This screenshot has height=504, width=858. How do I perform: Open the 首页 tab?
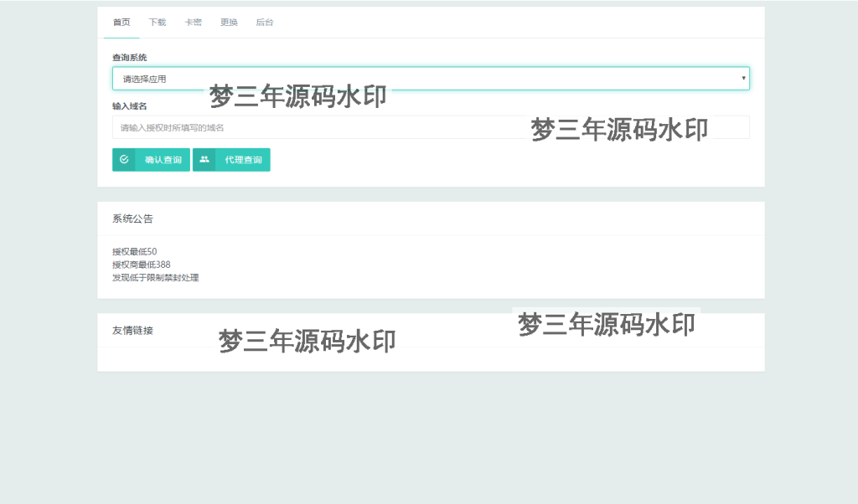pyautogui.click(x=121, y=23)
